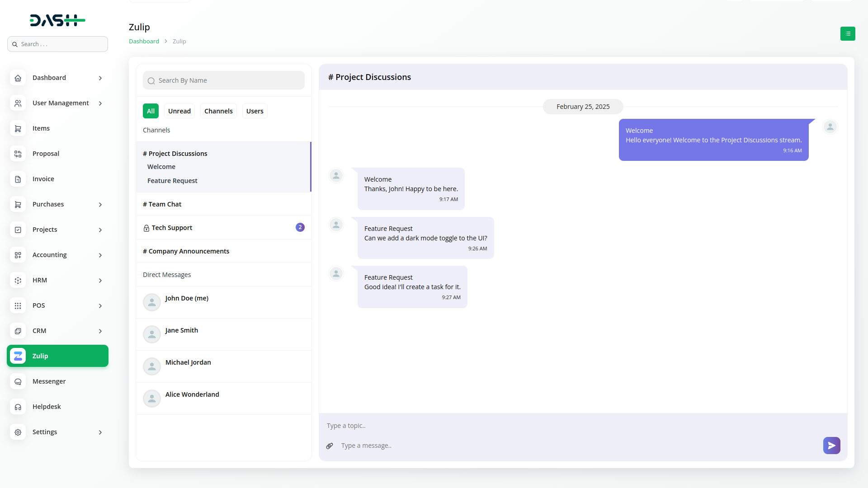Click the attachment paperclip icon
The width and height of the screenshot is (868, 488).
(330, 446)
